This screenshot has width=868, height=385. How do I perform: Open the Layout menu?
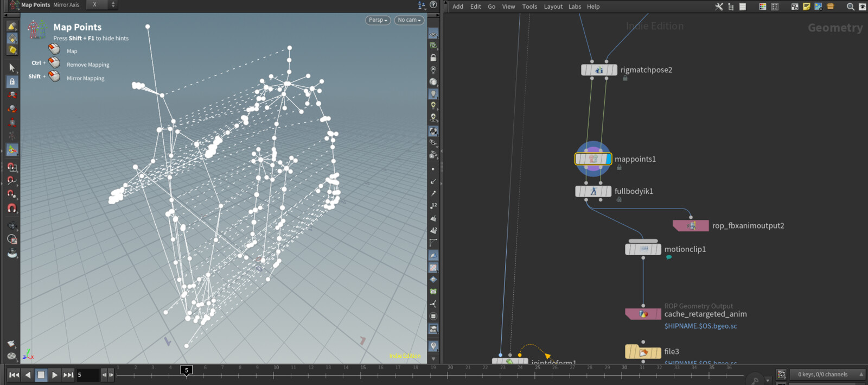[x=553, y=7]
